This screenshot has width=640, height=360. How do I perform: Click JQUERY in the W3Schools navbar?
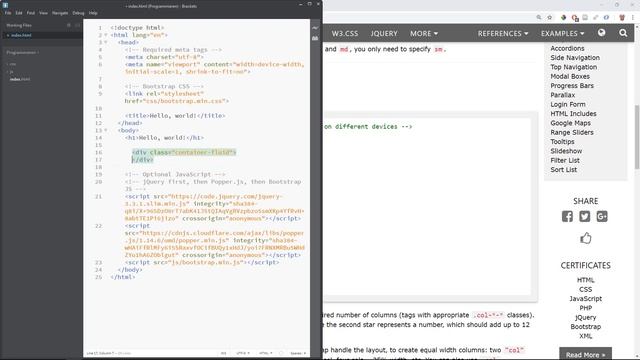[384, 33]
